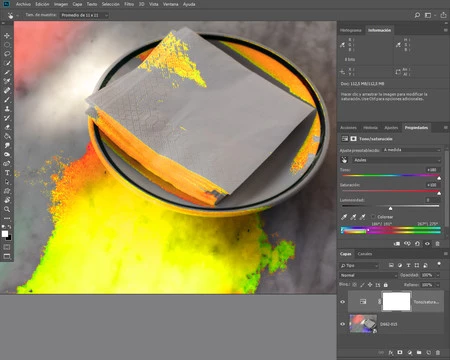Activate on-image adjustment hand tool in Properties
The height and width of the screenshot is (360, 450).
tap(344, 160)
